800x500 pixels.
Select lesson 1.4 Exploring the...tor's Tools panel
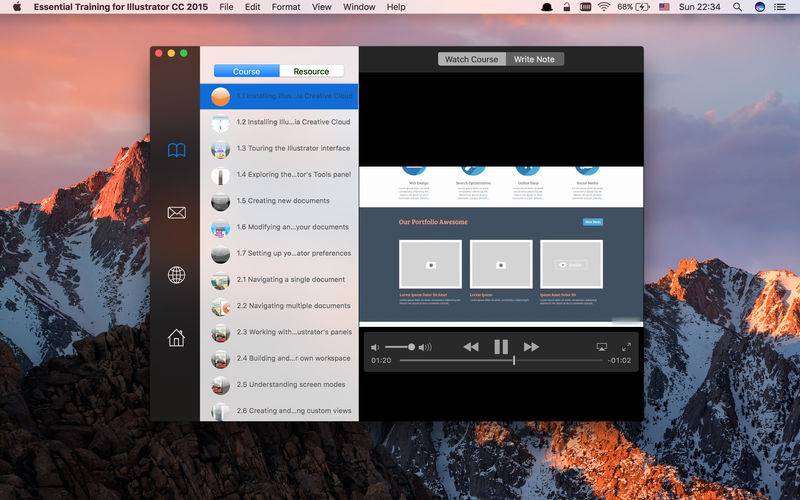tap(279, 175)
